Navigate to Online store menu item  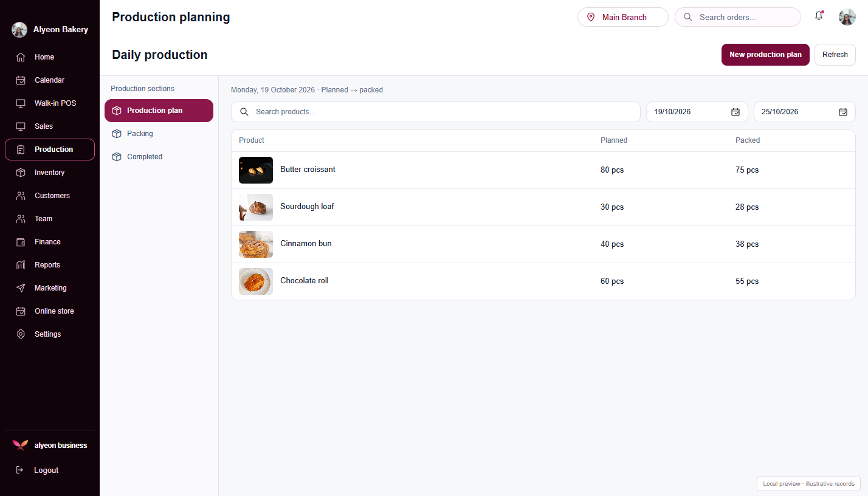tap(50, 311)
